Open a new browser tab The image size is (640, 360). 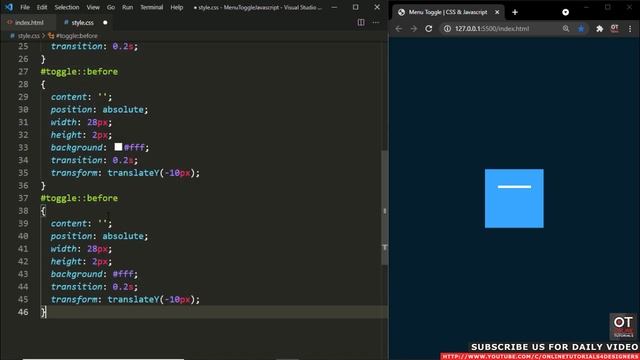(x=515, y=12)
